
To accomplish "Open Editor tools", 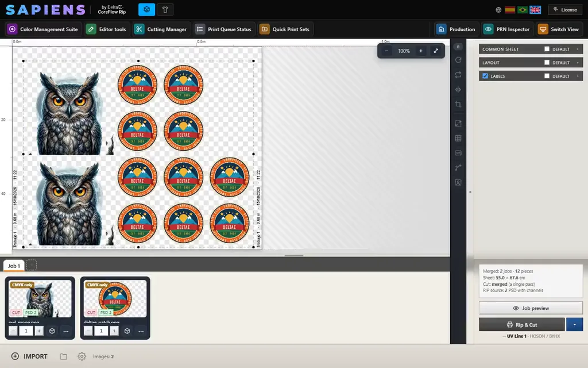I will tap(107, 29).
